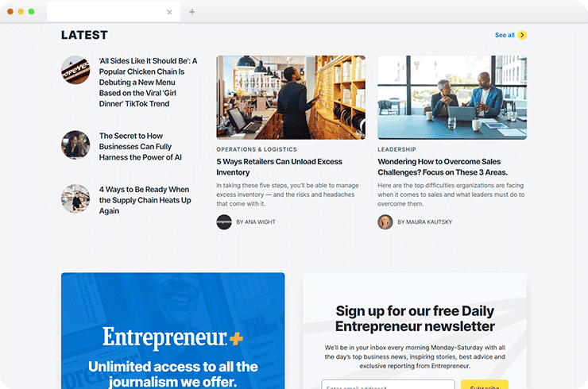Close the current browser tab
Screen dimensions: 588x389
(169, 12)
